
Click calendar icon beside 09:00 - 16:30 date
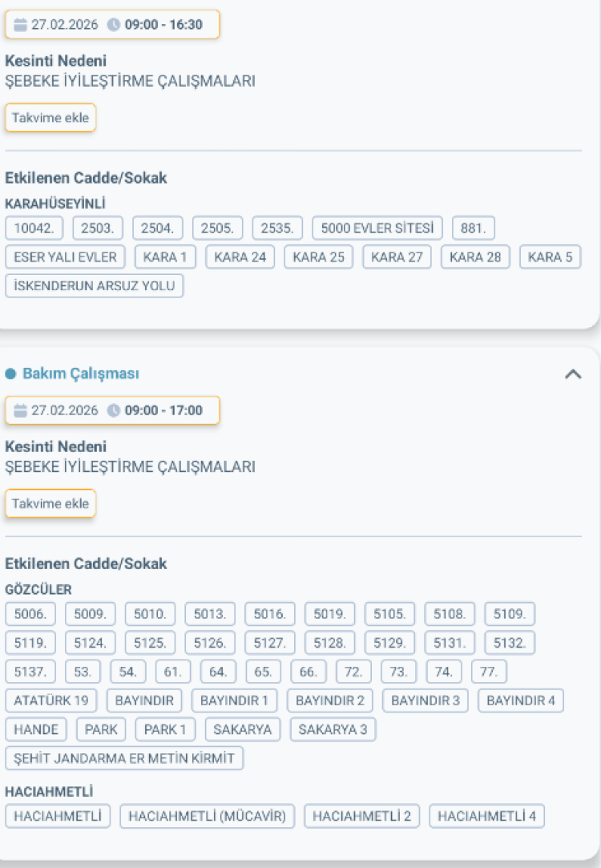tap(21, 25)
